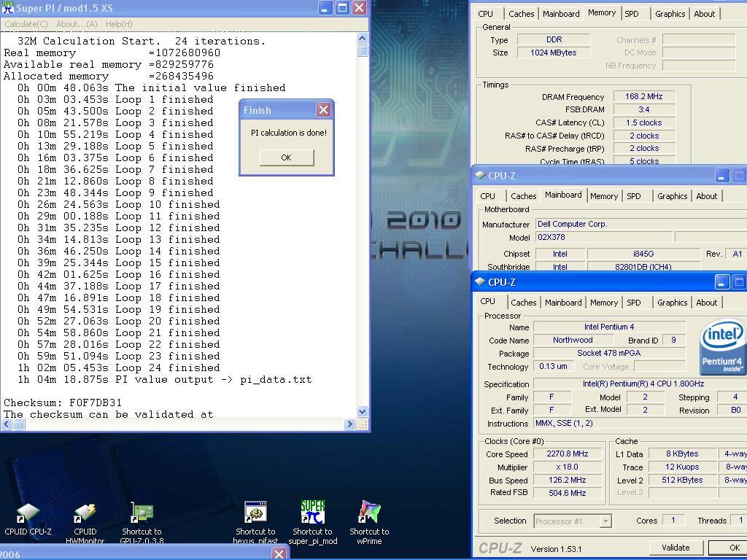Switch to SPD tab in front CPU-Z window
The height and width of the screenshot is (560, 747).
point(634,303)
